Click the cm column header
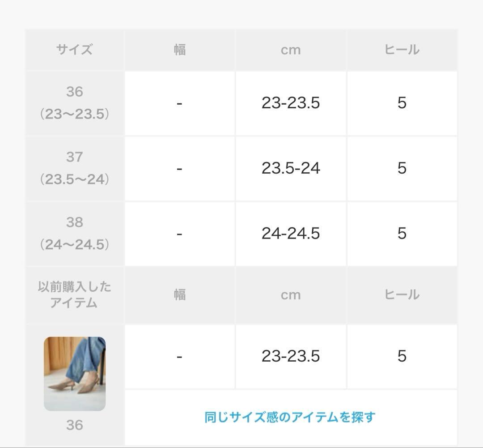 click(x=291, y=50)
